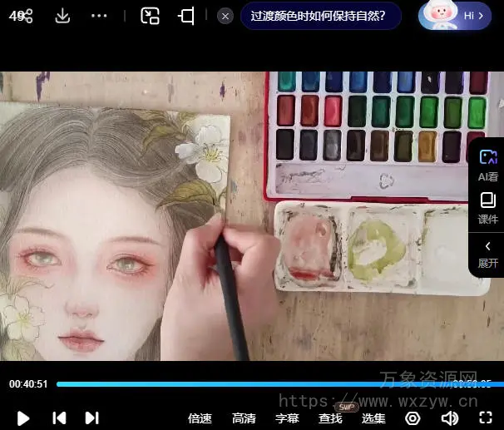504x430 pixels.
Task: Toggle 字幕 subtitles
Action: coord(287,418)
